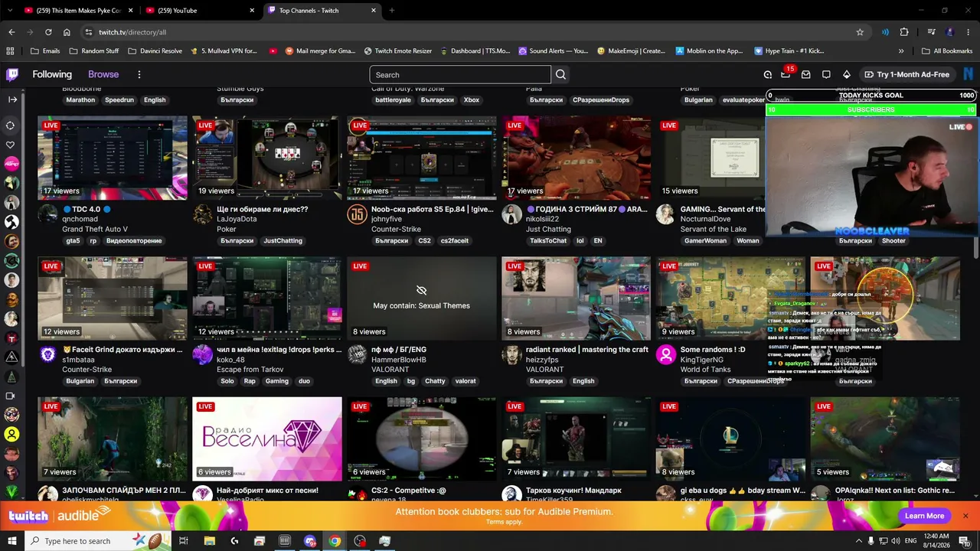Open the Twitch Emote Resizer bookmark
This screenshot has width=980, height=551.
point(397,51)
